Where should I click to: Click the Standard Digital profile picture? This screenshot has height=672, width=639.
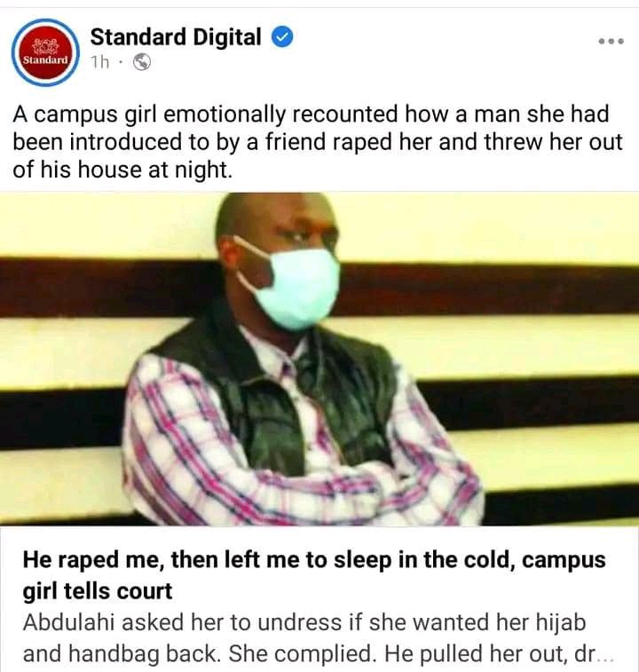(x=45, y=52)
